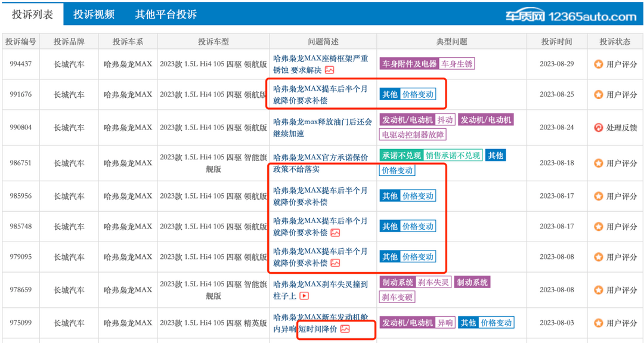
Task: Click status icon for complaint 985748
Action: click(x=599, y=227)
